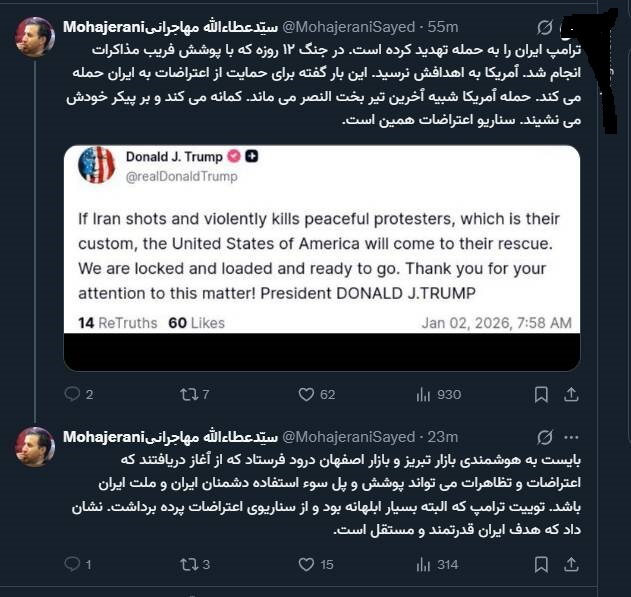631x597 pixels.
Task: Open Grok icon on the 23m tweet
Action: coord(545,437)
